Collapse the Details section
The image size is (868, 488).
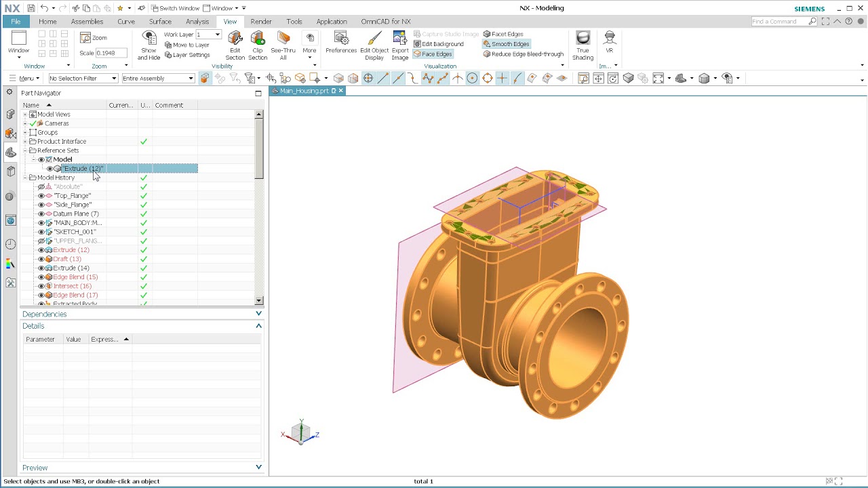pyautogui.click(x=258, y=326)
